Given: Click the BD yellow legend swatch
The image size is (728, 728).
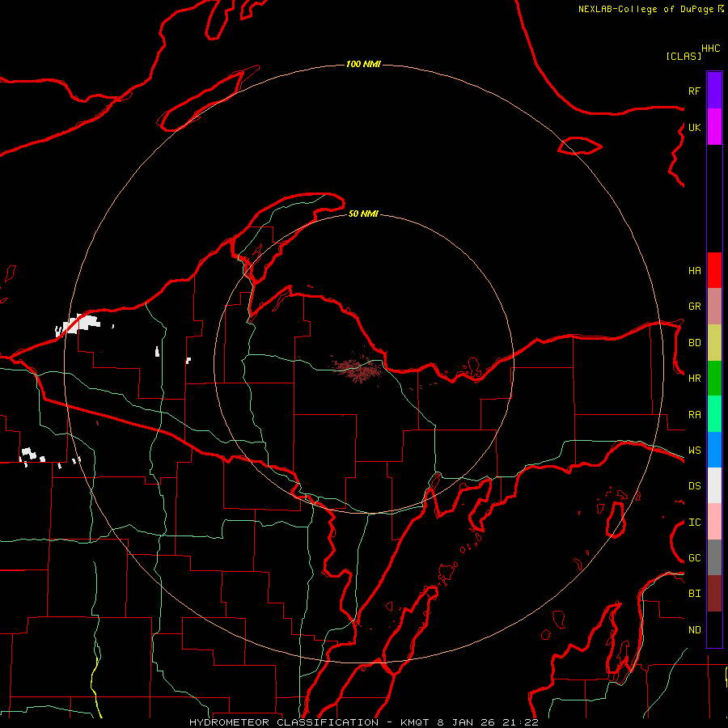Looking at the screenshot, I should (x=714, y=343).
